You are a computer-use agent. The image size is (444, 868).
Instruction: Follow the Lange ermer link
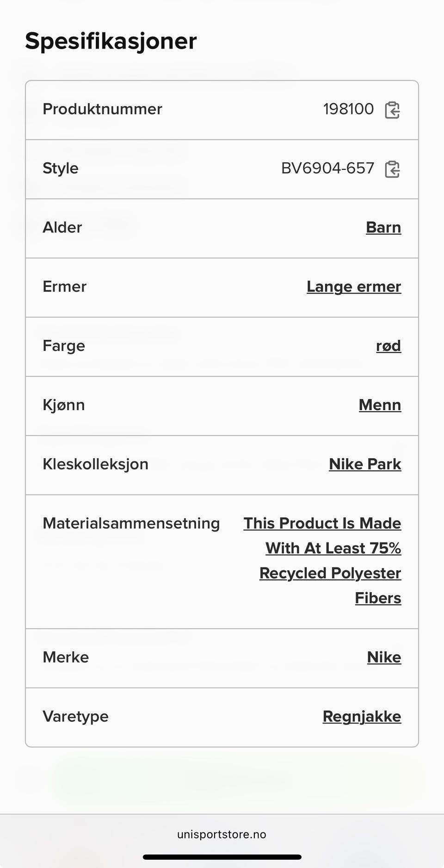[x=354, y=287]
